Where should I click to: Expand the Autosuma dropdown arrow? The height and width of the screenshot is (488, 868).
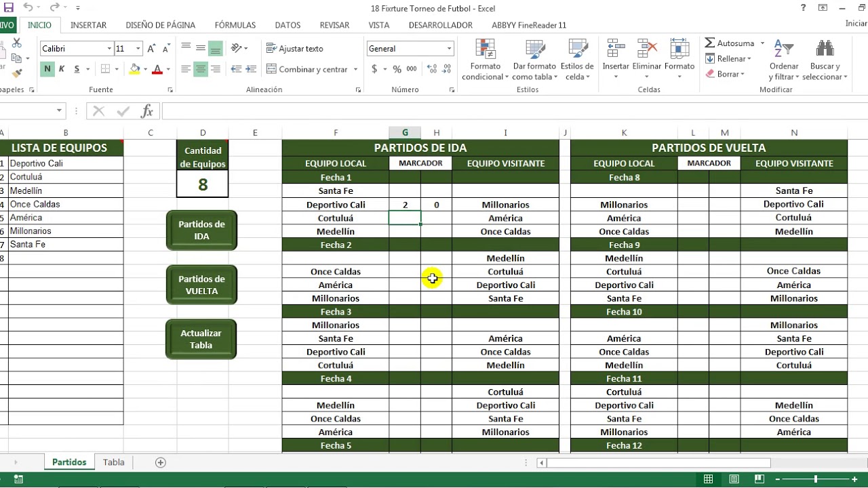pos(762,43)
